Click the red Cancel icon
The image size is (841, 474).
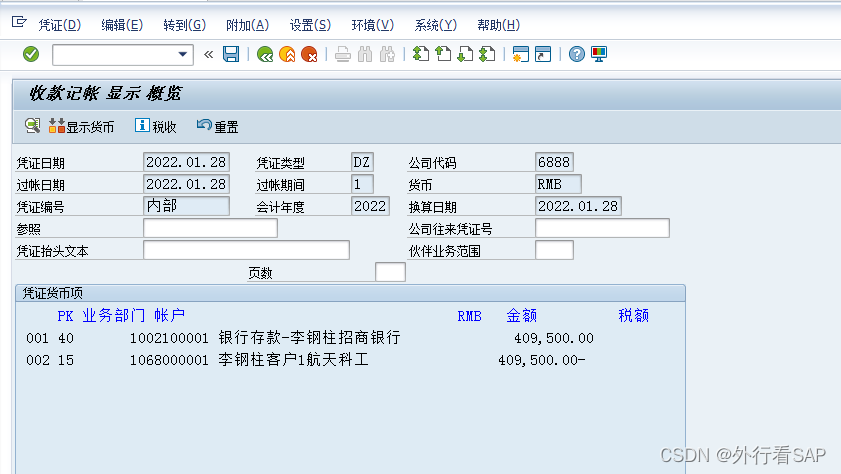pyautogui.click(x=309, y=54)
